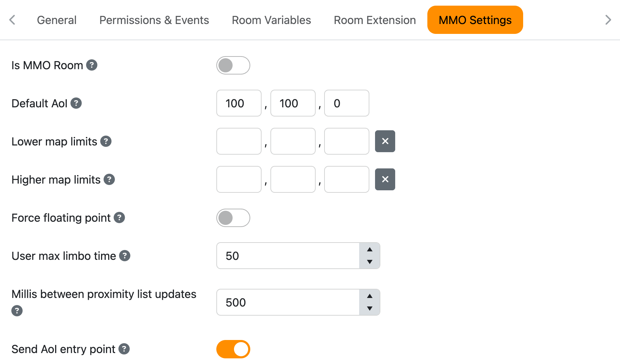Enable the Is MMO Room toggle
620x364 pixels.
pyautogui.click(x=233, y=65)
